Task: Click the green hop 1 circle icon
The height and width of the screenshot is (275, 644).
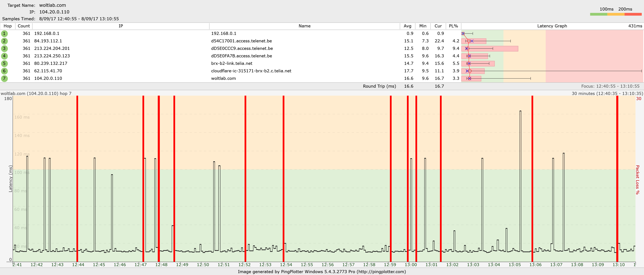Action: [x=4, y=34]
